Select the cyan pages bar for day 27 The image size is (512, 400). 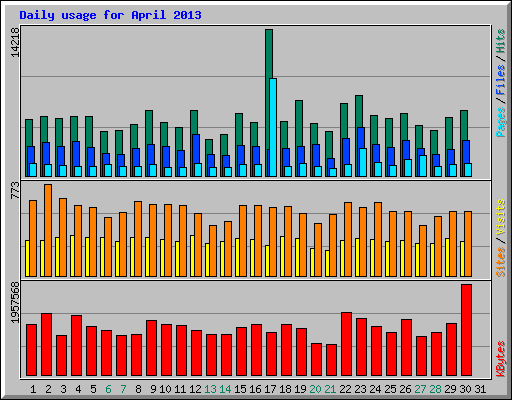423,166
